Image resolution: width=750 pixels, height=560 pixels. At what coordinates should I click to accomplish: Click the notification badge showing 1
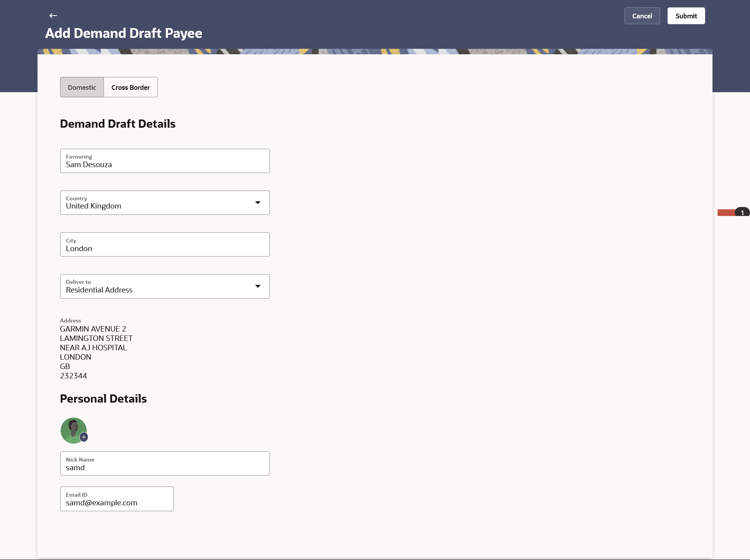pyautogui.click(x=742, y=212)
